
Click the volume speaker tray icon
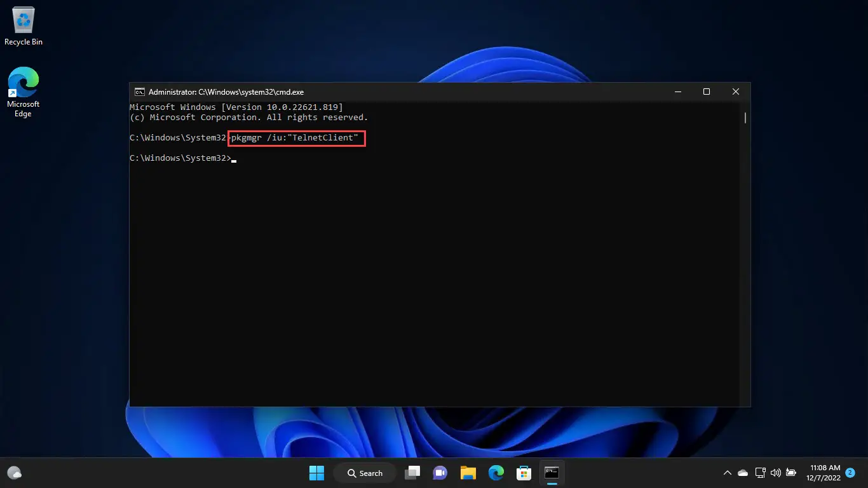click(775, 473)
